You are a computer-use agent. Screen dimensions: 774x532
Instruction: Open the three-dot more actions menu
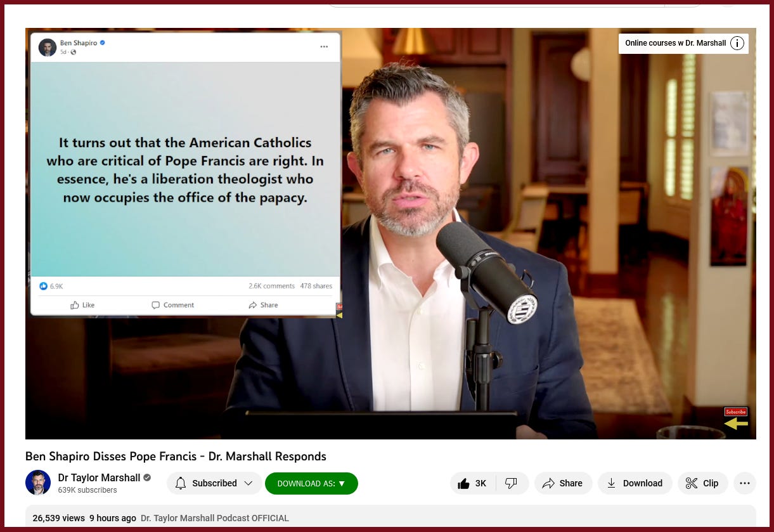[745, 483]
